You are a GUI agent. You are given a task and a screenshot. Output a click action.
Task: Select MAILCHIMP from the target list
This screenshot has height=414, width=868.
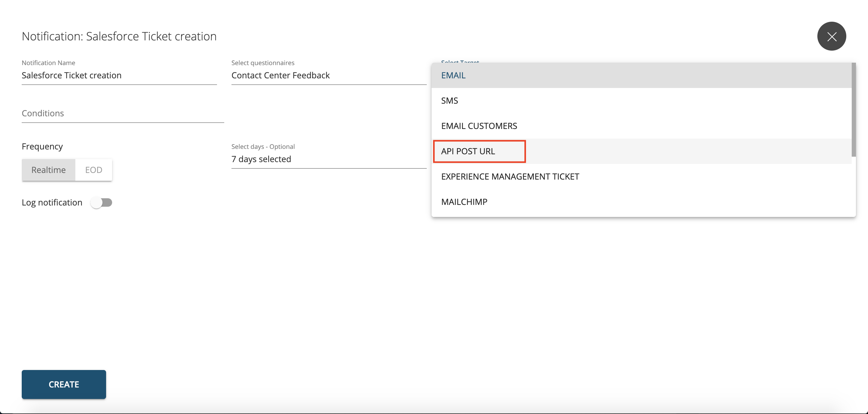pyautogui.click(x=641, y=202)
